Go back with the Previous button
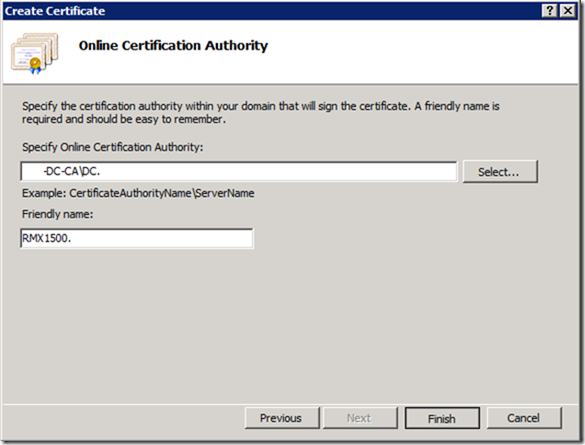Viewport: 585px width, 445px height. click(x=282, y=418)
